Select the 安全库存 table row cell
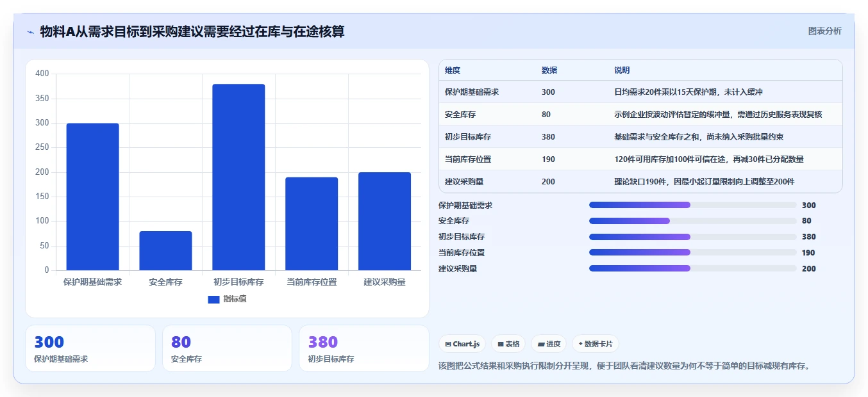The image size is (868, 397). point(460,115)
